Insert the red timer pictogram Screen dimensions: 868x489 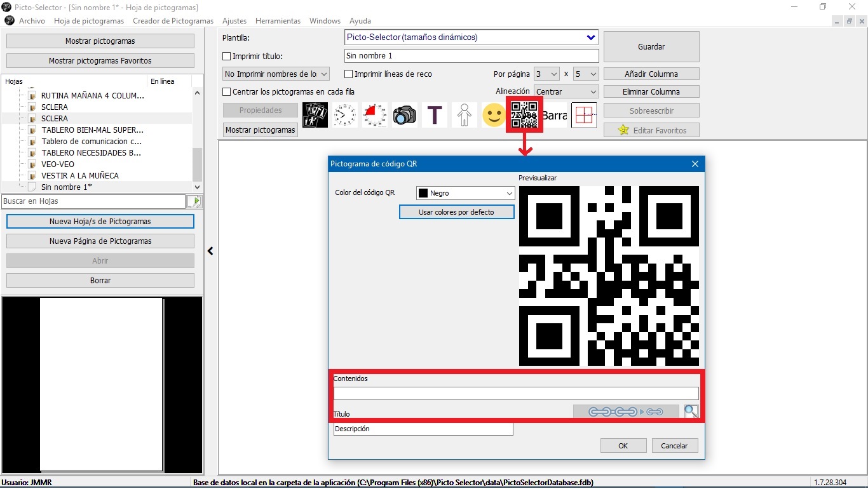click(x=375, y=115)
